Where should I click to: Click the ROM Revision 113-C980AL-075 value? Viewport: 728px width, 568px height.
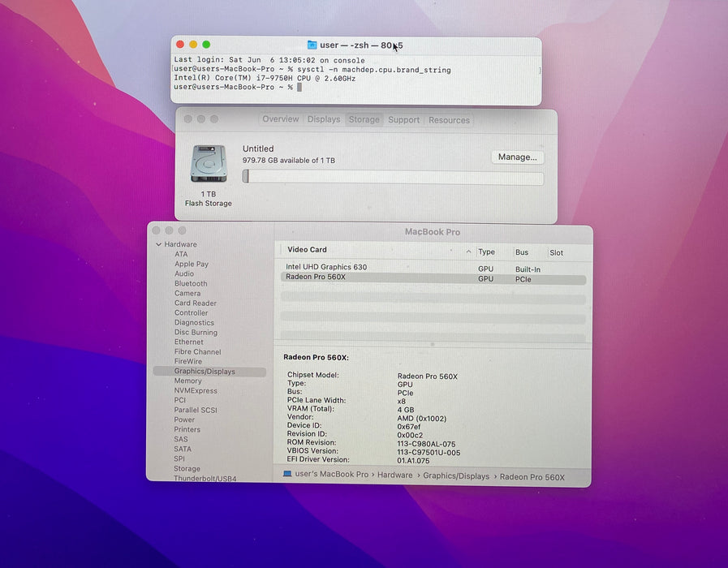(426, 444)
